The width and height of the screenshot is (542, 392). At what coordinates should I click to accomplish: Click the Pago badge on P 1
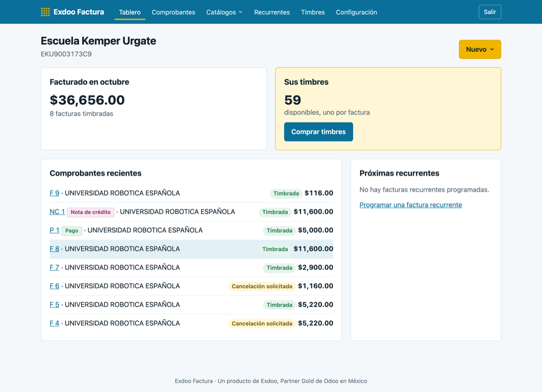coord(72,231)
